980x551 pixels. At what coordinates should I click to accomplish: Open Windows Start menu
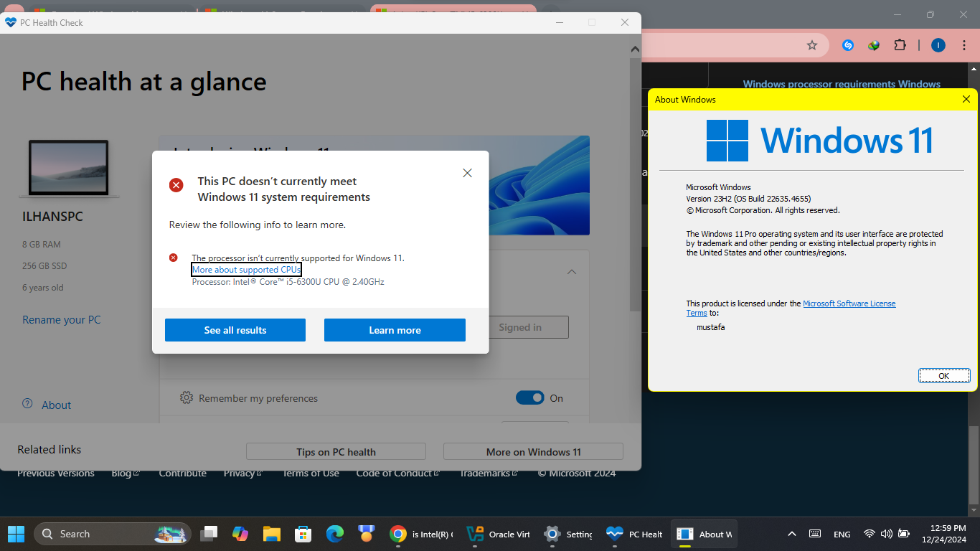tap(16, 534)
